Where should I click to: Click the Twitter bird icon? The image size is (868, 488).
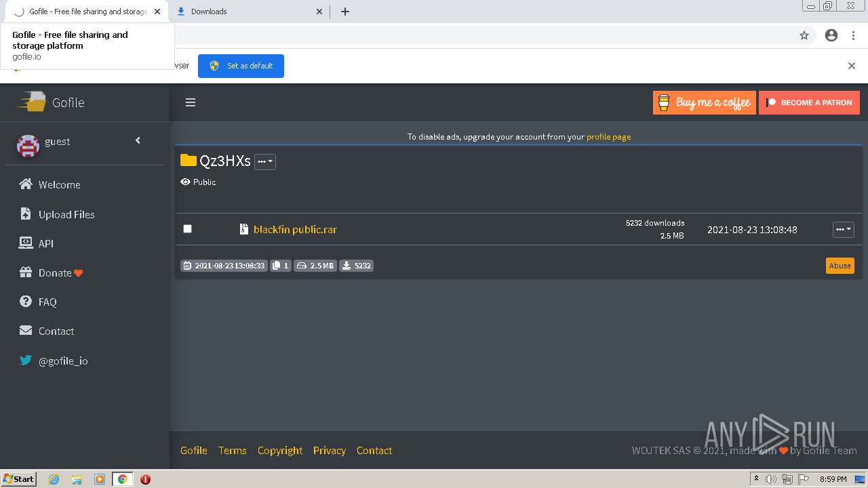(x=26, y=360)
